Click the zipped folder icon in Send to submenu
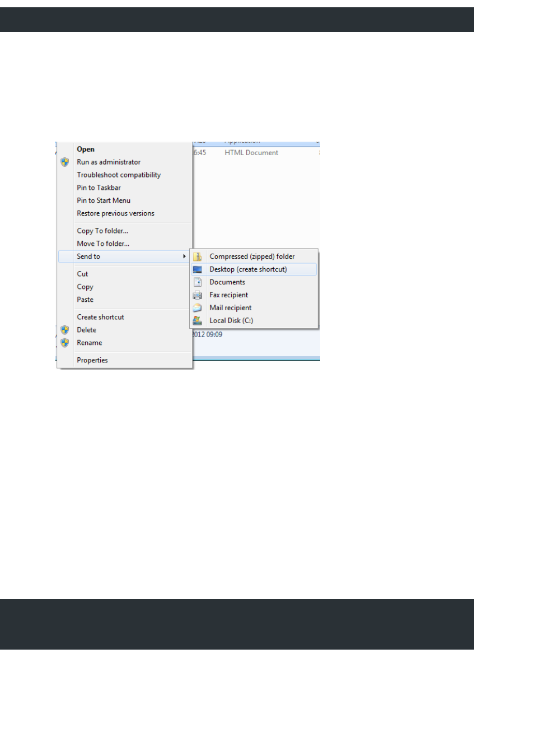The width and height of the screenshot is (534, 756). coord(198,256)
